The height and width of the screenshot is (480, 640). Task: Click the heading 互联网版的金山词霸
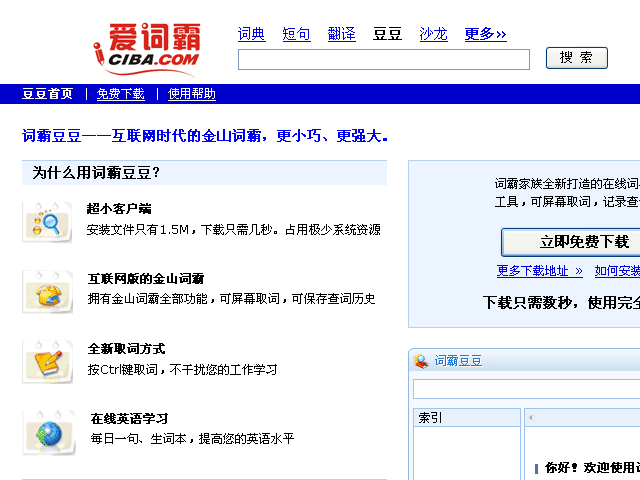coord(146,279)
